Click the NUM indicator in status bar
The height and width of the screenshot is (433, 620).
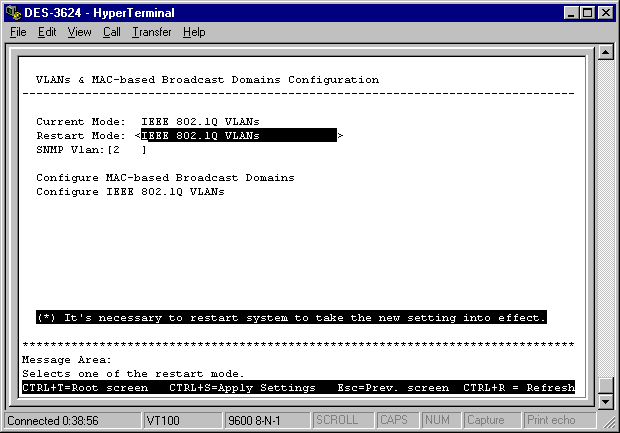point(436,420)
